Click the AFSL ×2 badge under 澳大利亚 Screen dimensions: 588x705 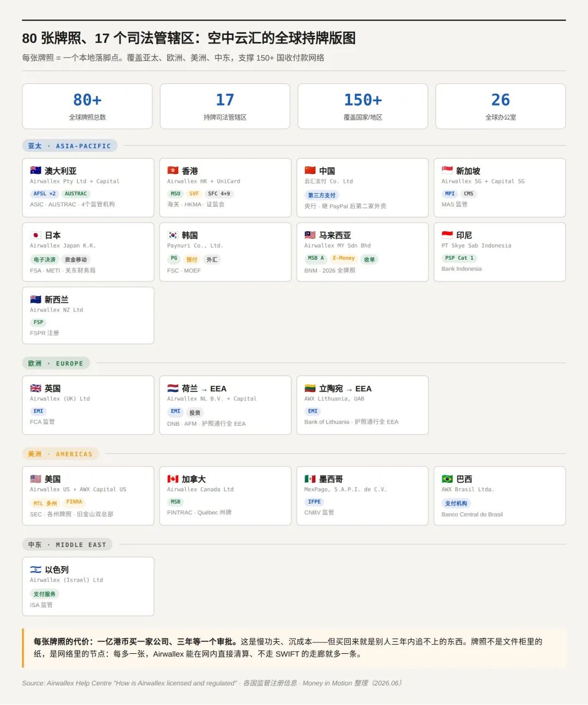tap(45, 194)
